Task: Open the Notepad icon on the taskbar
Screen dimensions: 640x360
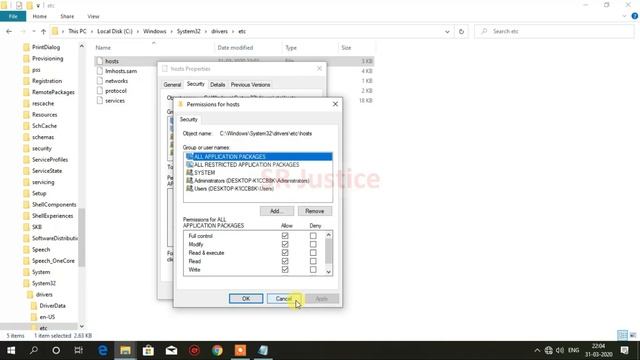Action: tap(263, 350)
